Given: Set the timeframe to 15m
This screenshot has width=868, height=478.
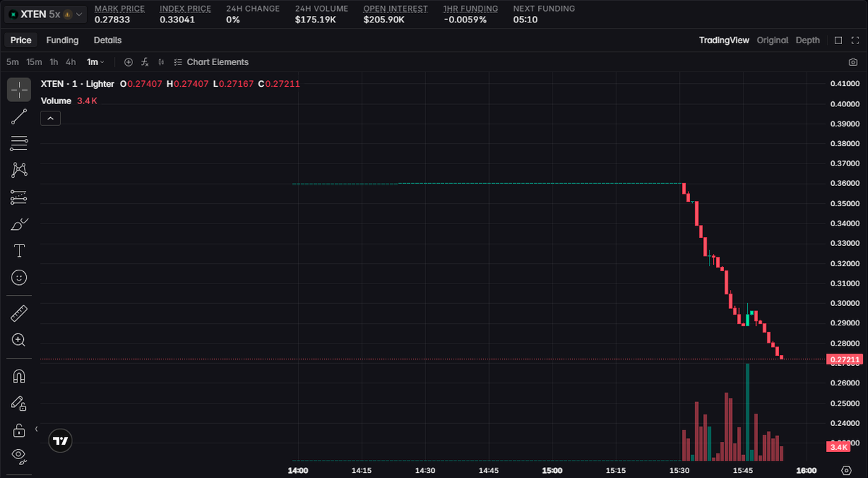Looking at the screenshot, I should pos(34,62).
